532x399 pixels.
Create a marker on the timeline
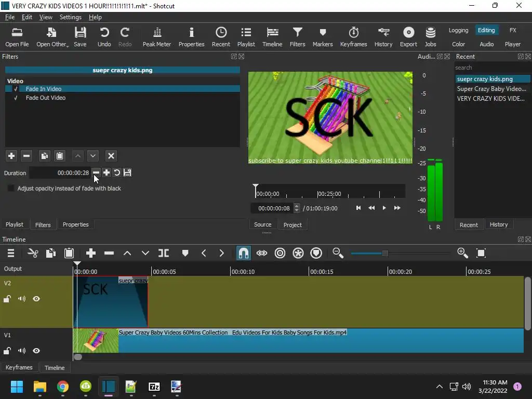185,253
